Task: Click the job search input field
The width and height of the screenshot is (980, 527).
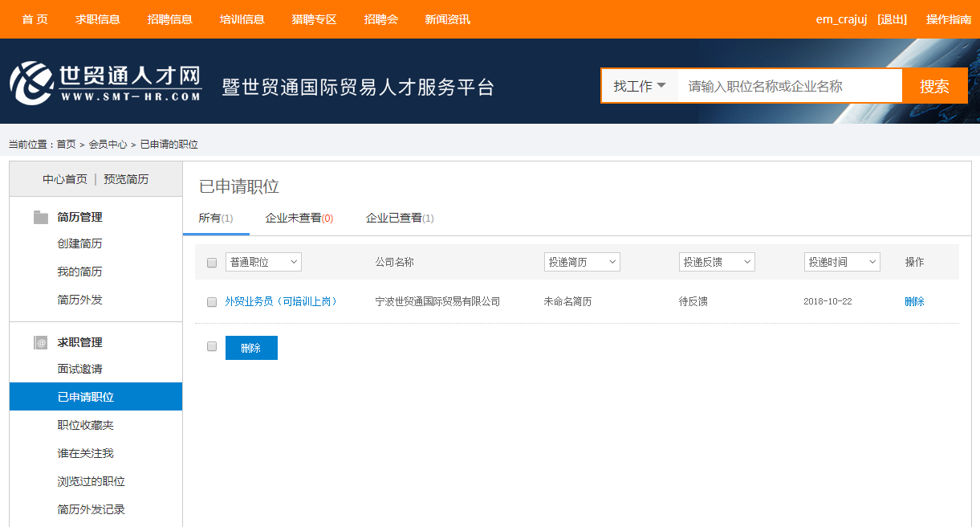Action: (790, 86)
